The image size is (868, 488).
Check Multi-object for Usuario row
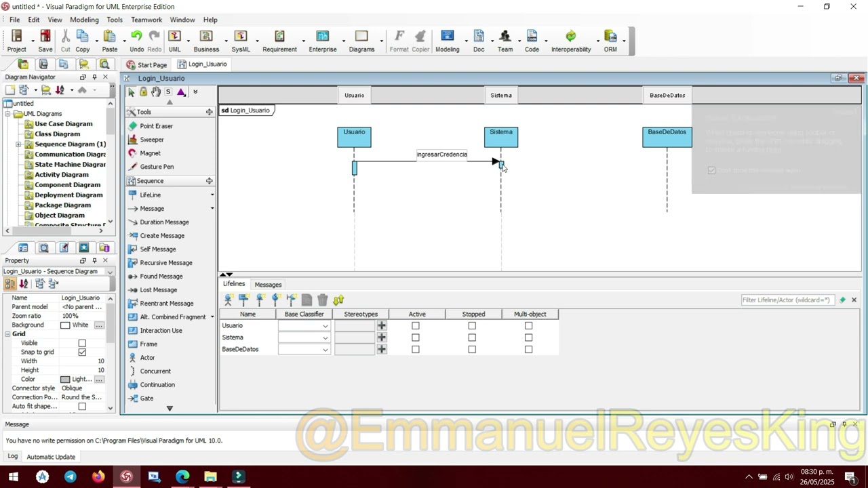pos(529,326)
